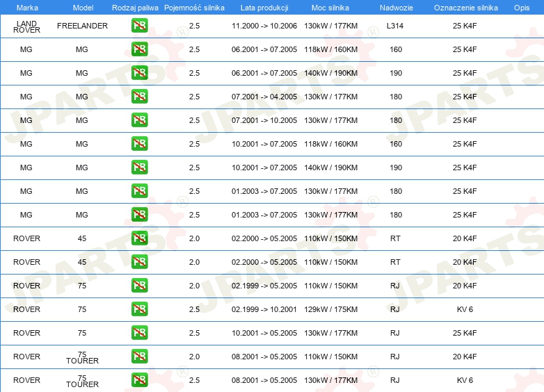Select engine capacity 2.5 in Freelander row

(x=194, y=26)
